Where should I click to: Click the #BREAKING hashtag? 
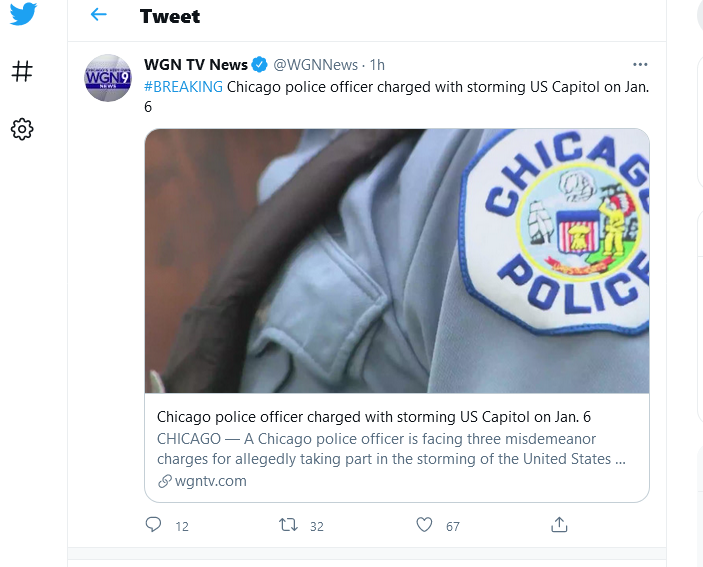tap(183, 87)
